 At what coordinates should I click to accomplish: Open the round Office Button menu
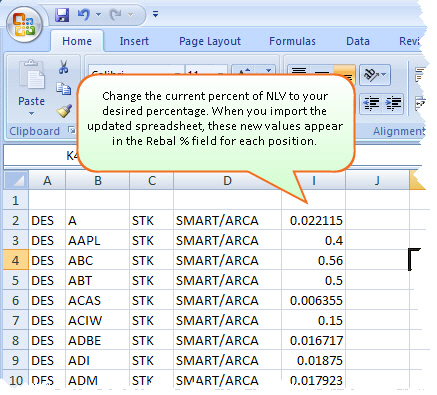(24, 25)
